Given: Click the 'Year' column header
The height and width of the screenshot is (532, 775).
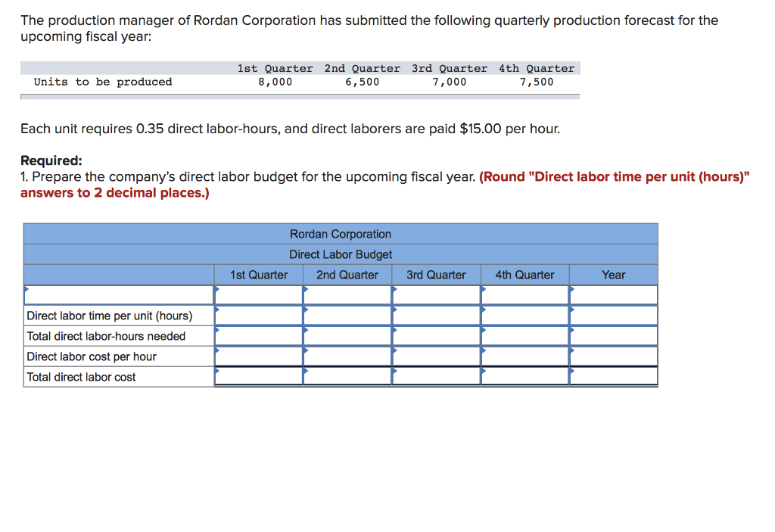Looking at the screenshot, I should [614, 275].
